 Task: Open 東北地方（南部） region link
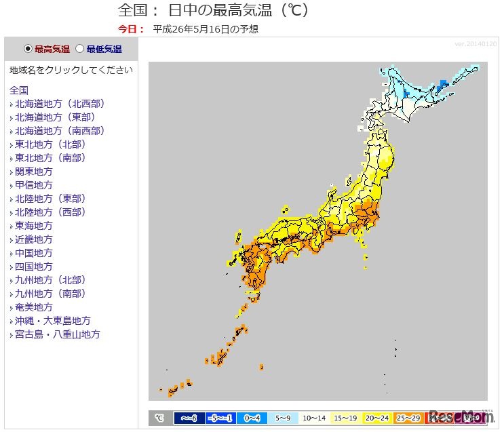click(x=50, y=158)
